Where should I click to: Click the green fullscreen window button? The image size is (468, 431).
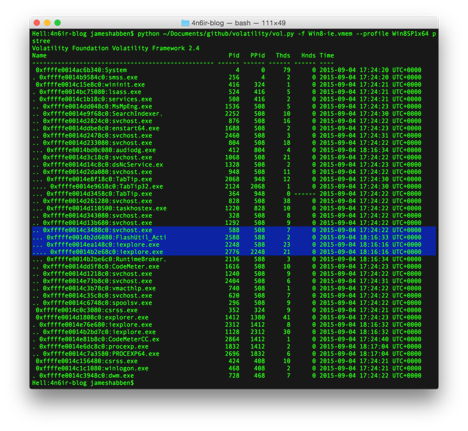click(58, 23)
